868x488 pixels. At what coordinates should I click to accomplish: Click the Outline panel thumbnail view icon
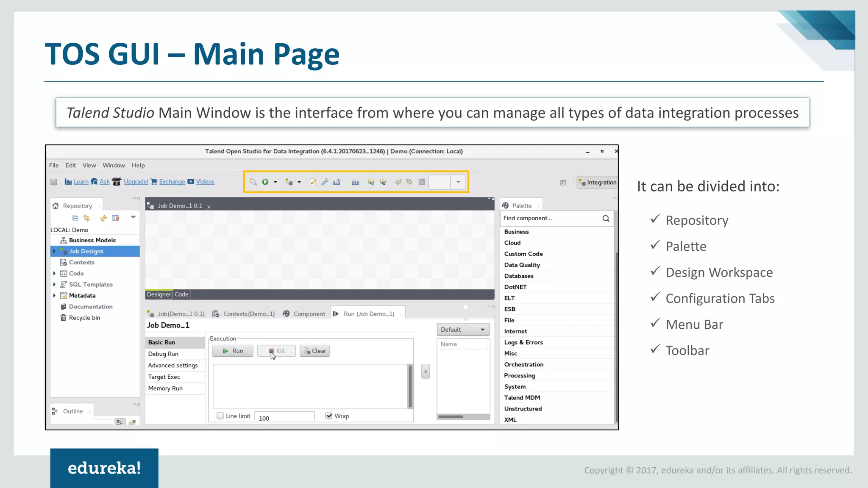[x=132, y=422]
